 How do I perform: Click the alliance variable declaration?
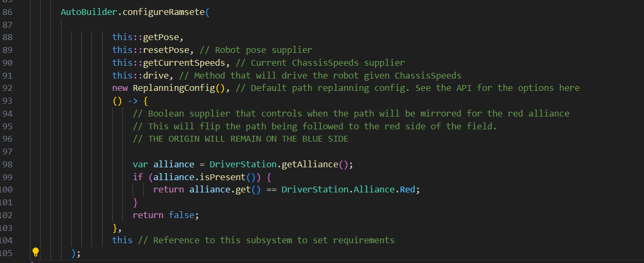pos(174,164)
